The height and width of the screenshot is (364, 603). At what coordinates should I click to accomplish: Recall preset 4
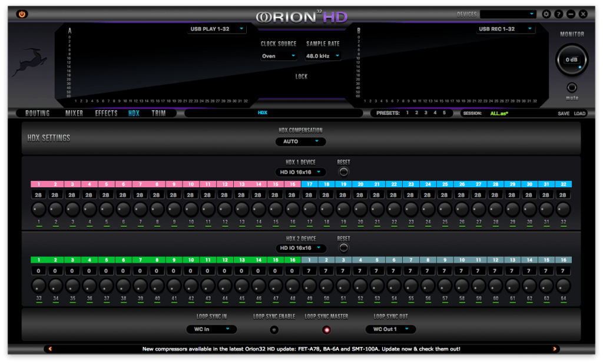pyautogui.click(x=435, y=112)
